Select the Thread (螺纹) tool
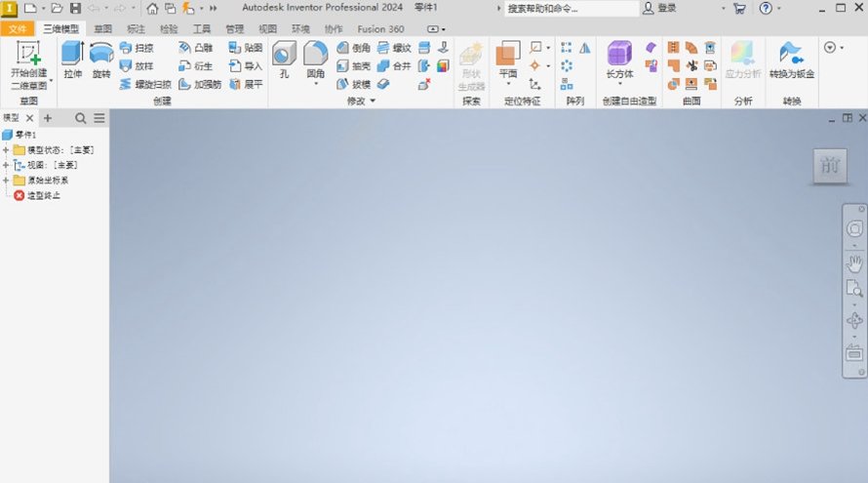Viewport: 868px width, 483px height. (x=394, y=48)
